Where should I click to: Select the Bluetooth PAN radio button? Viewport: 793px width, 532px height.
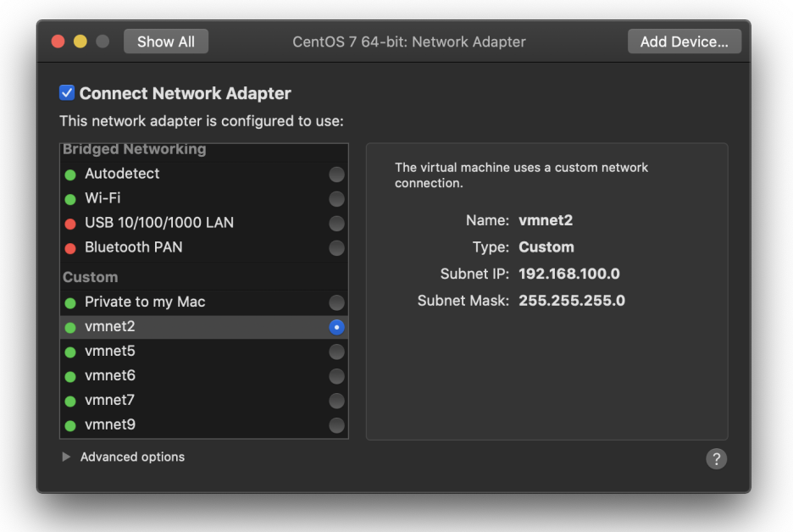pyautogui.click(x=336, y=248)
